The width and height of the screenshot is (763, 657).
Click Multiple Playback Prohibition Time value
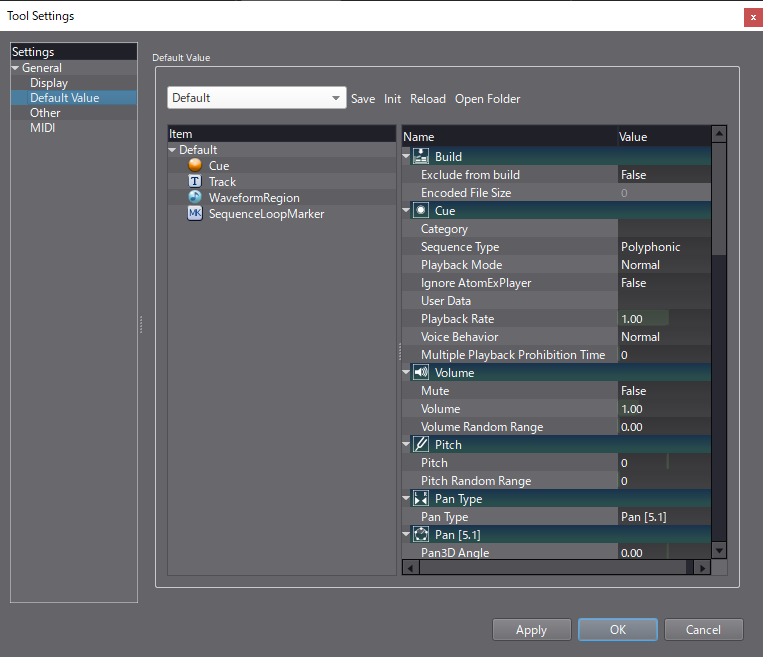(x=664, y=355)
